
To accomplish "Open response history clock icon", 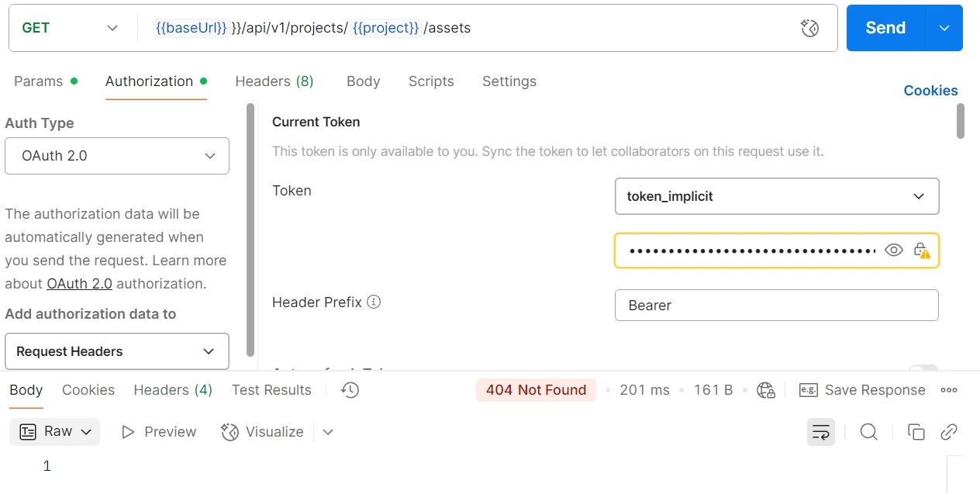I will coord(350,390).
